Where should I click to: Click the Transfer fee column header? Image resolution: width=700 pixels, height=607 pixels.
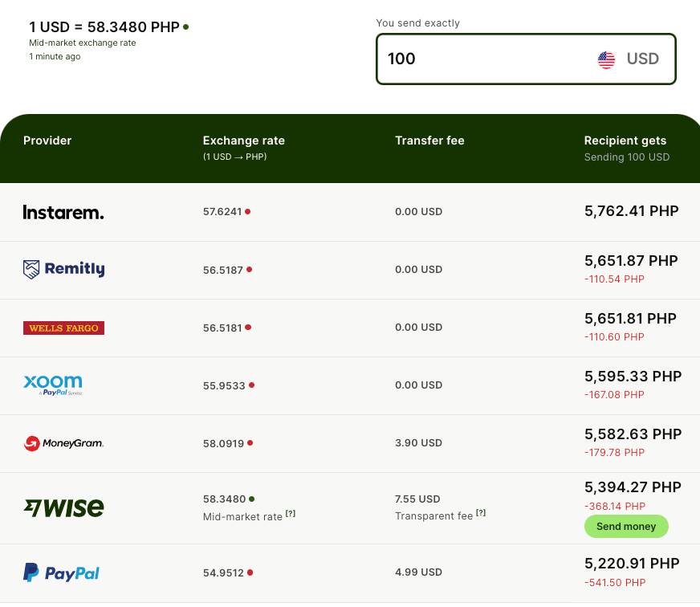point(429,141)
